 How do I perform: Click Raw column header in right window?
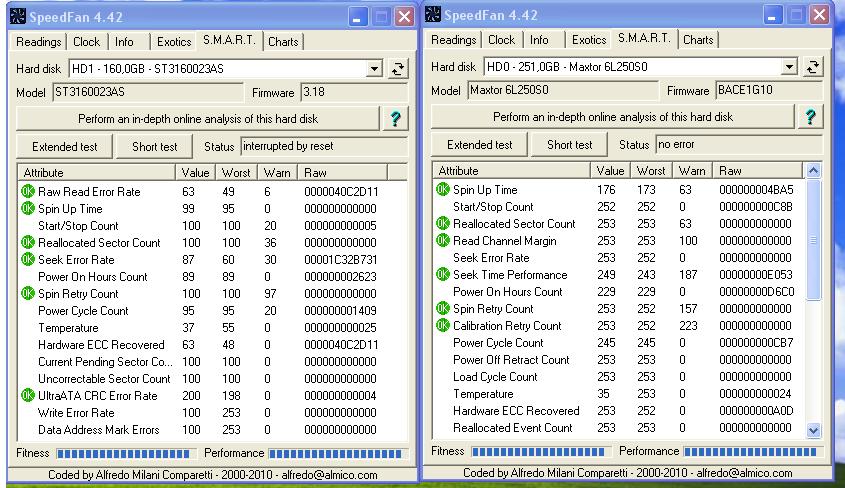758,171
